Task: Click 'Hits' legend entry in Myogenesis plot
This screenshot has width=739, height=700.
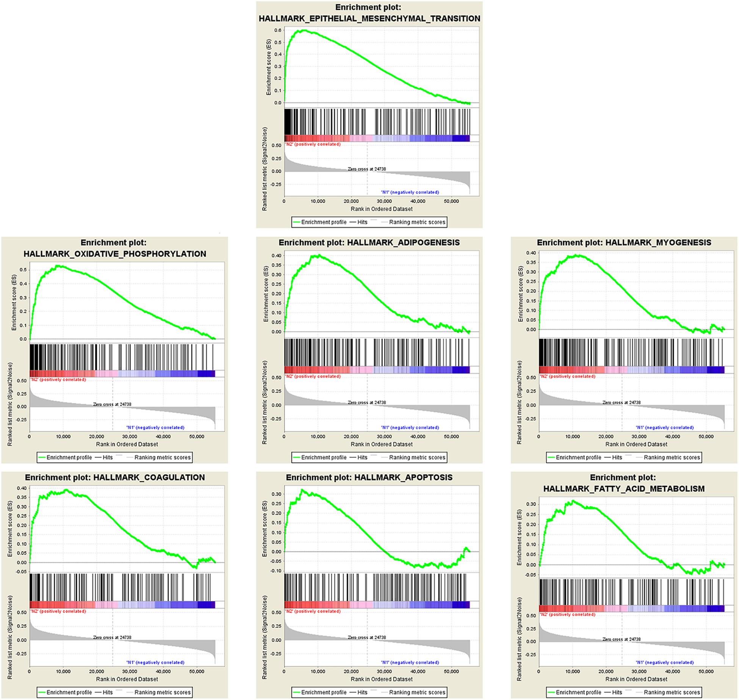Action: pyautogui.click(x=613, y=458)
